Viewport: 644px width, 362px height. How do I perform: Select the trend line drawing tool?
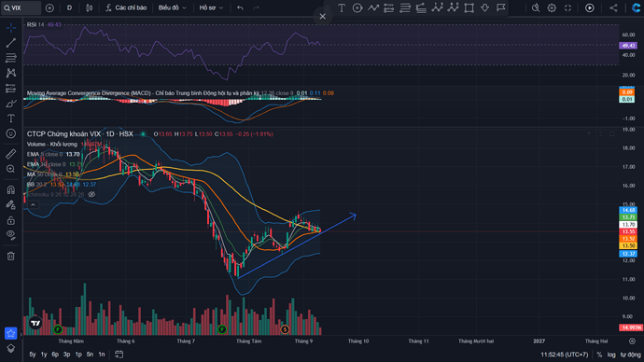[11, 43]
